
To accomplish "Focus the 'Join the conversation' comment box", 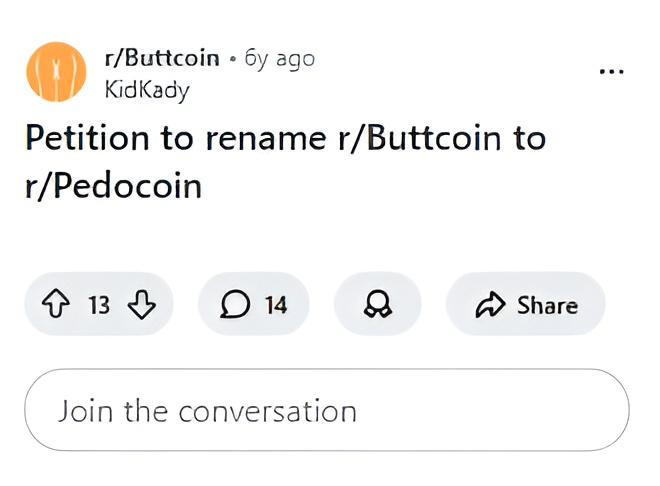I will [326, 411].
